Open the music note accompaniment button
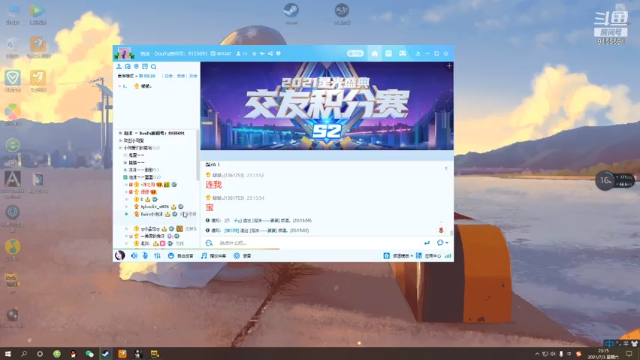 pyautogui.click(x=213, y=256)
